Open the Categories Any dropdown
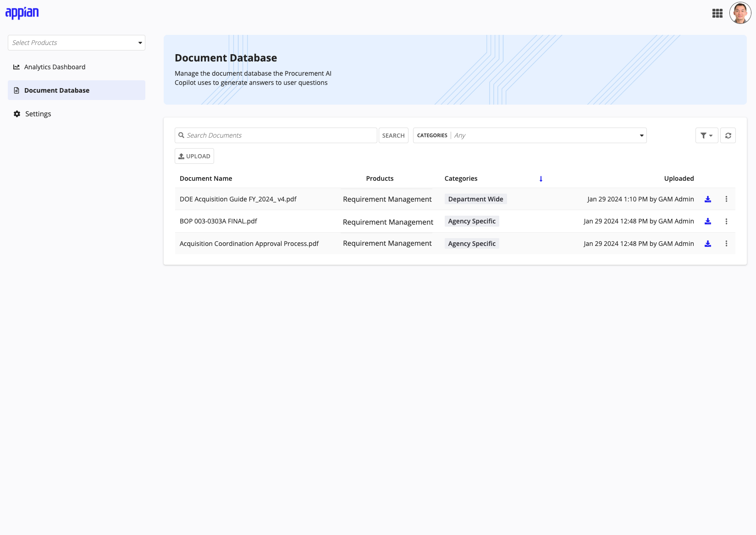Viewport: 756px width, 535px height. (x=530, y=135)
